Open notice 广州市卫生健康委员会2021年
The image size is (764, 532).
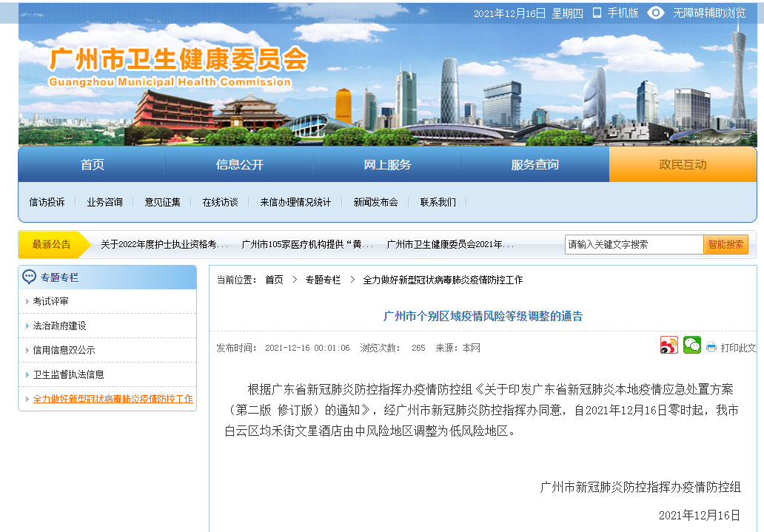click(x=450, y=245)
